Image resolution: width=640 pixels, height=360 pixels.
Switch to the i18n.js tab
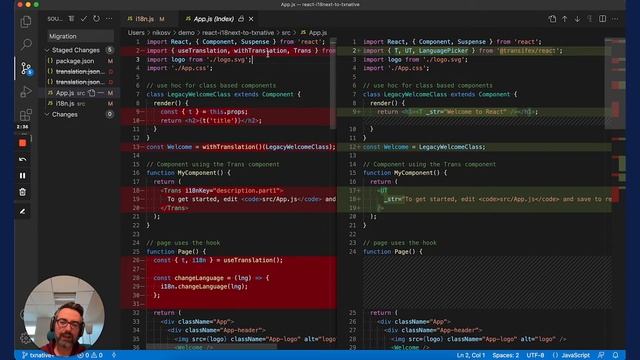pyautogui.click(x=145, y=19)
